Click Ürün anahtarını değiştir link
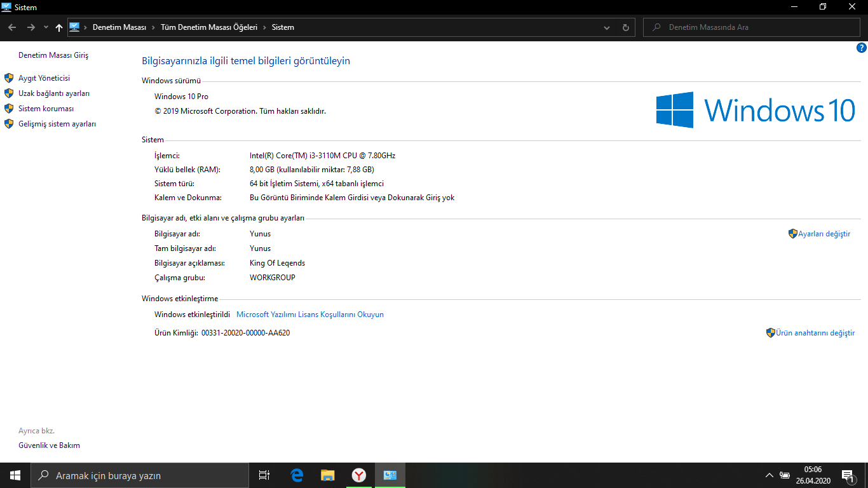The image size is (868, 488). tap(815, 333)
